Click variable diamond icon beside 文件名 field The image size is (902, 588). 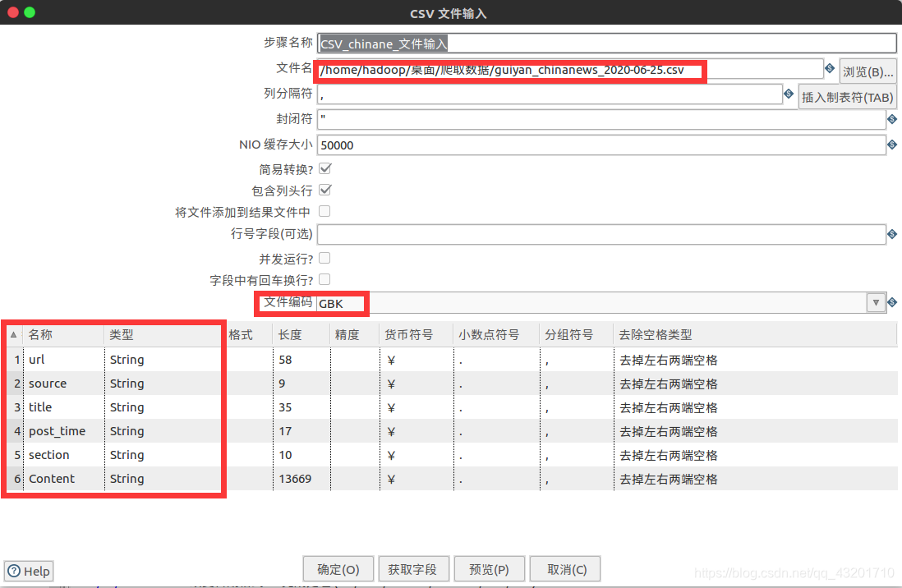(x=830, y=68)
